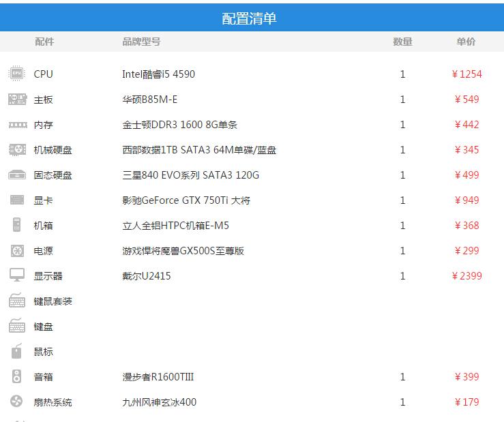Click the mechanical hard disk (机械硬盘) icon
The image size is (504, 422).
(x=17, y=150)
